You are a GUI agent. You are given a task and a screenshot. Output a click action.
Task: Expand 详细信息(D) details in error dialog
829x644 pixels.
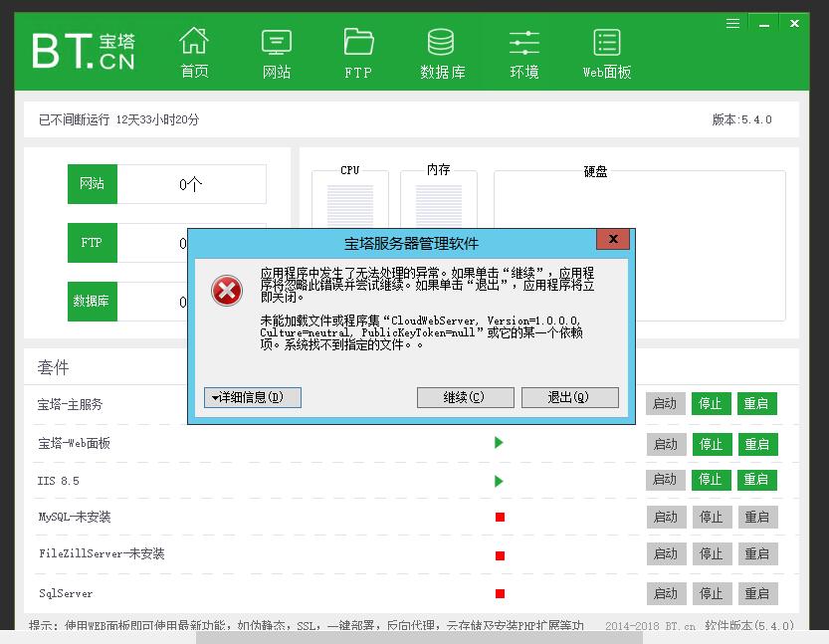(253, 397)
